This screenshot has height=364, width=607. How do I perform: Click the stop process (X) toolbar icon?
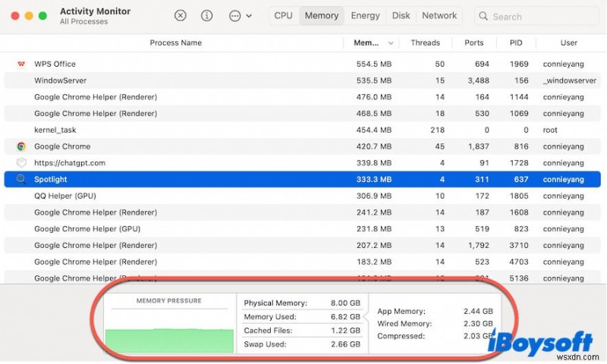[x=180, y=15]
